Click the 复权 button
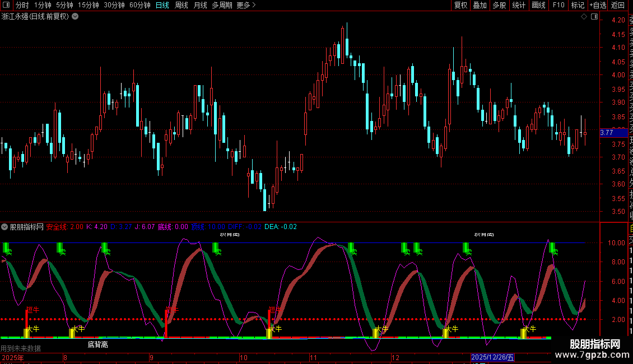633x364 pixels. pyautogui.click(x=460, y=5)
